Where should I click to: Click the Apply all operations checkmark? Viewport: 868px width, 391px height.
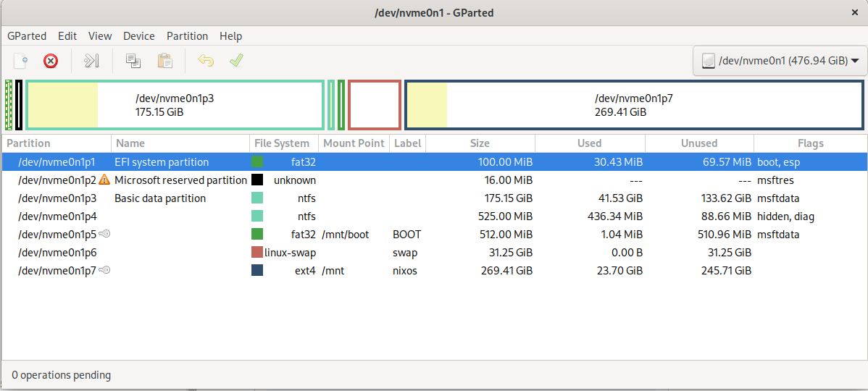[237, 60]
